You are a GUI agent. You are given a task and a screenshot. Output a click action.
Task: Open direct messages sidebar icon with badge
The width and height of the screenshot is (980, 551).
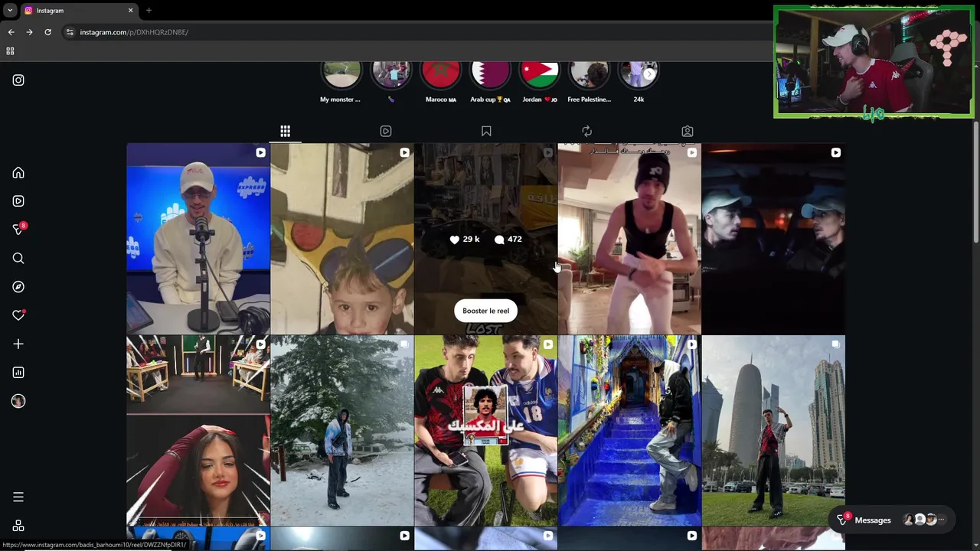click(x=19, y=229)
